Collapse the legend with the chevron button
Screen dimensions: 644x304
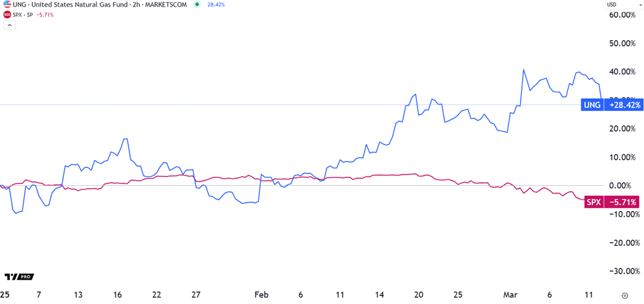(10, 26)
